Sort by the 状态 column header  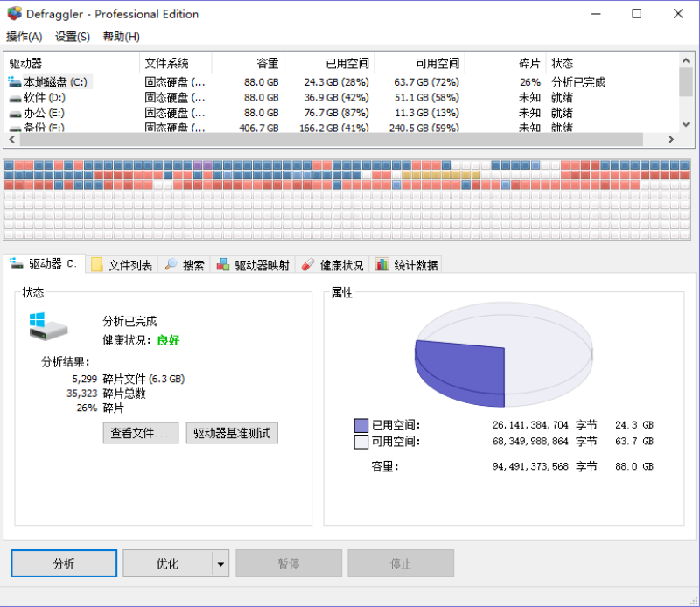pyautogui.click(x=612, y=63)
